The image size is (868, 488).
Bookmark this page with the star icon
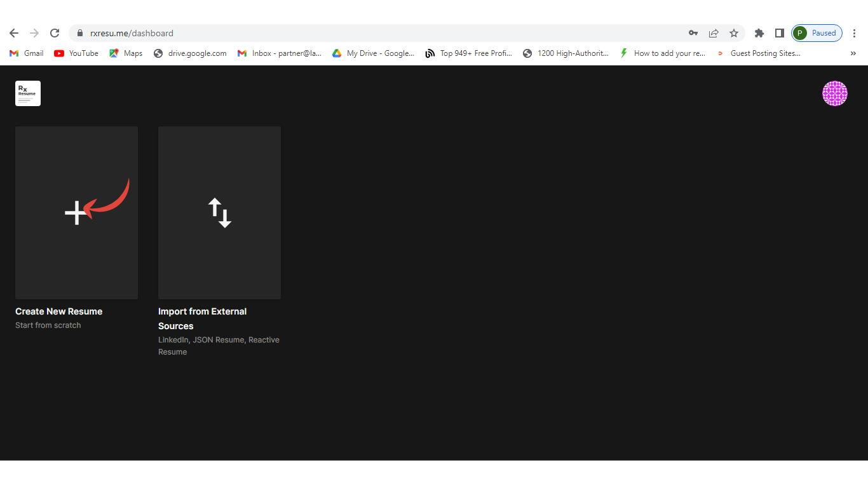click(734, 33)
